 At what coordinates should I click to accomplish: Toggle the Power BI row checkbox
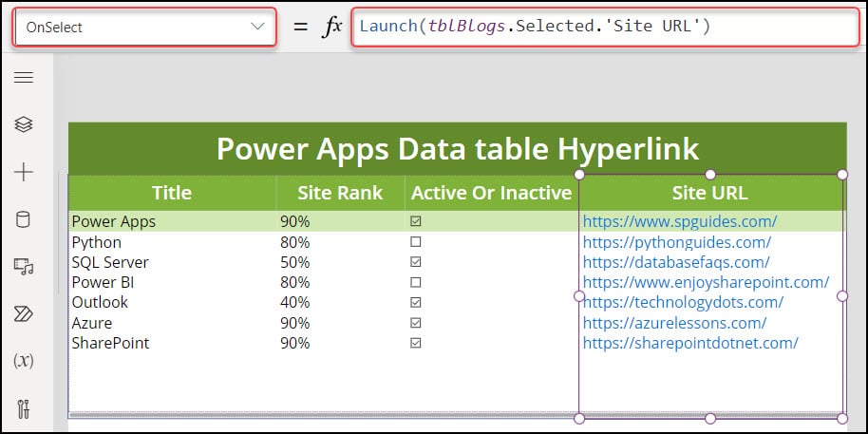[x=416, y=282]
